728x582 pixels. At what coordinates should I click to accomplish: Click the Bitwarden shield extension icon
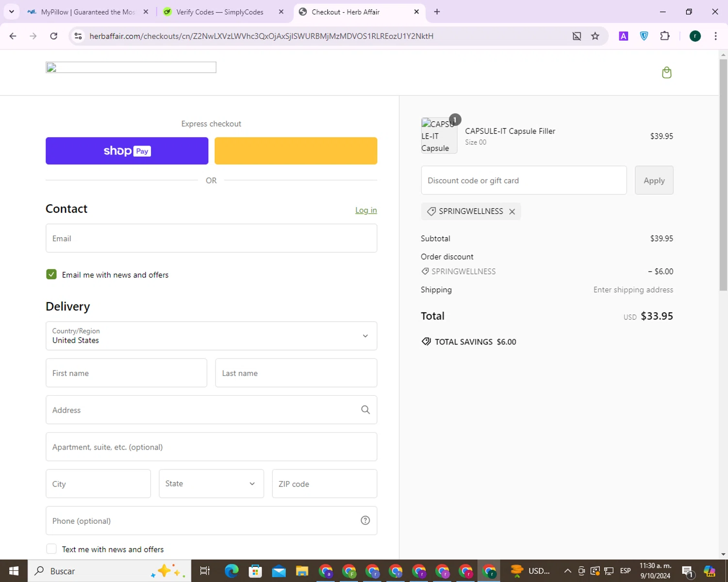click(x=644, y=36)
